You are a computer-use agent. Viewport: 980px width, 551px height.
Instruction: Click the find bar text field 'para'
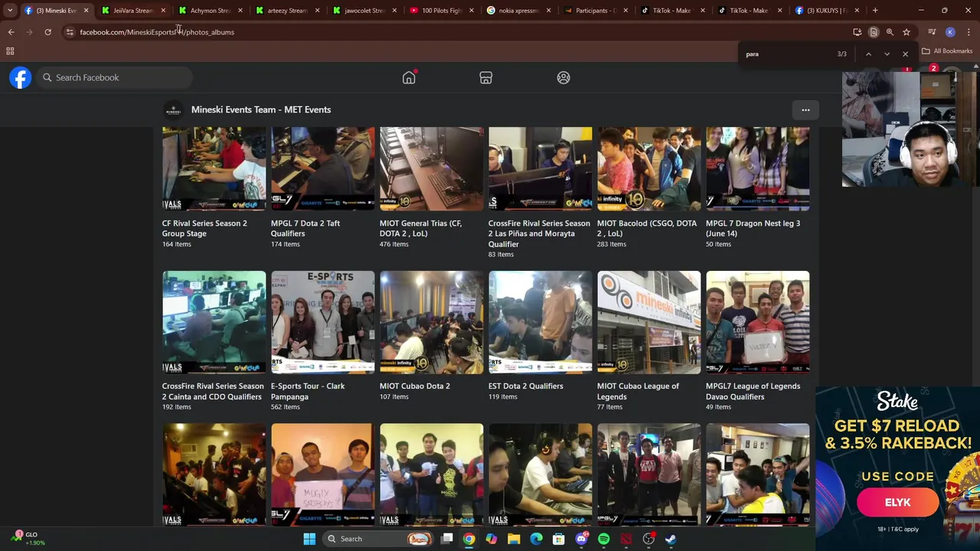789,54
